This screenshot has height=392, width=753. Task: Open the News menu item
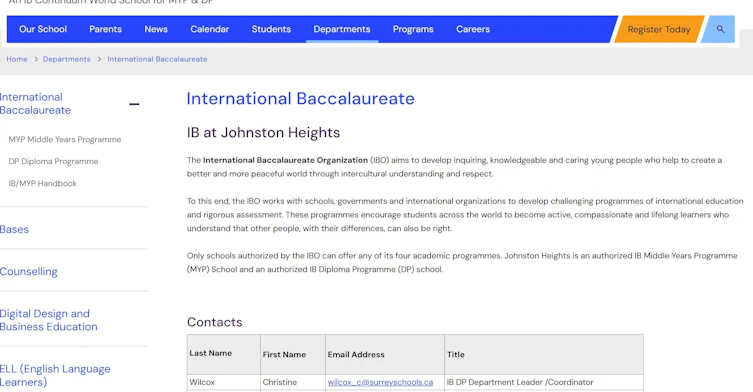coord(156,29)
